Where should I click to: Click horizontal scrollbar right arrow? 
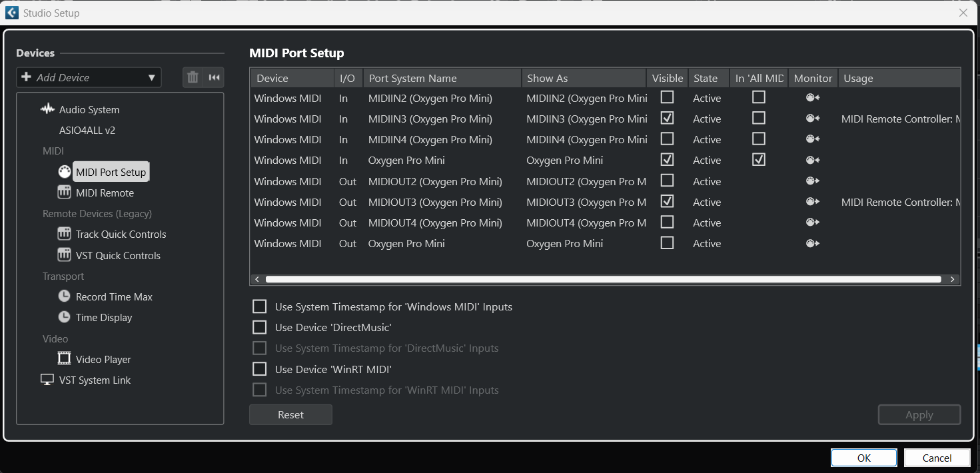953,279
